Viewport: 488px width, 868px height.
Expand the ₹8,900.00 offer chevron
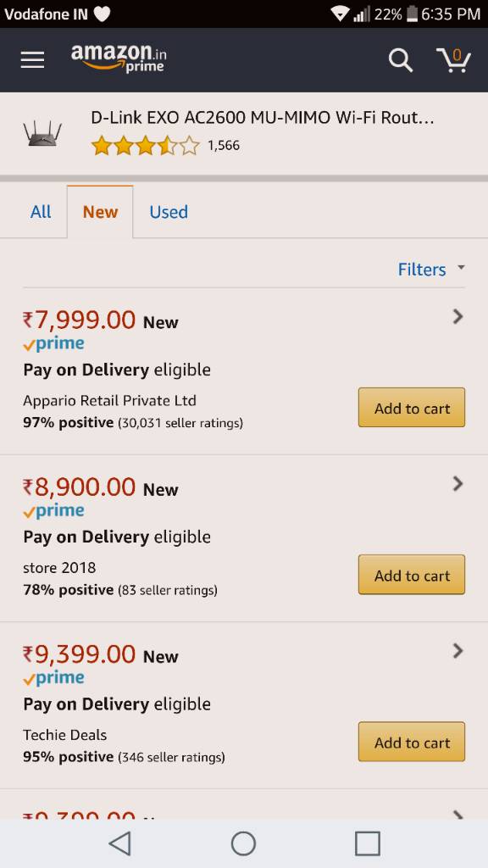457,484
